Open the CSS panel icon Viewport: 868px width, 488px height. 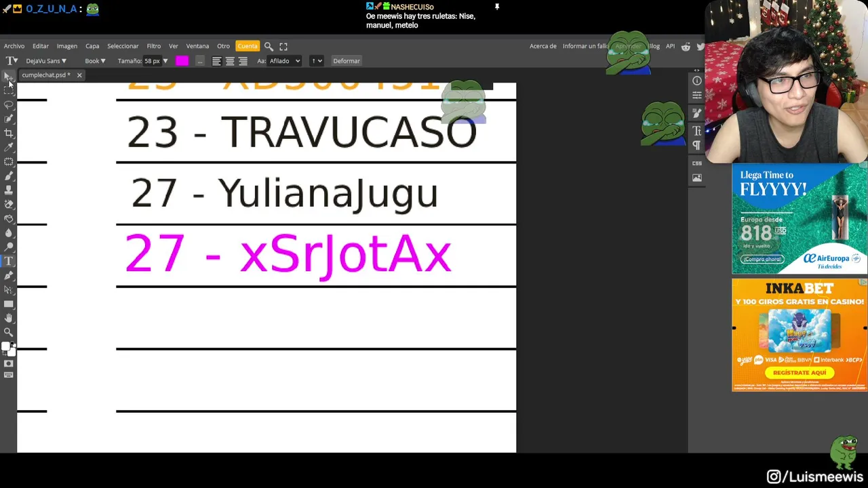(x=696, y=163)
